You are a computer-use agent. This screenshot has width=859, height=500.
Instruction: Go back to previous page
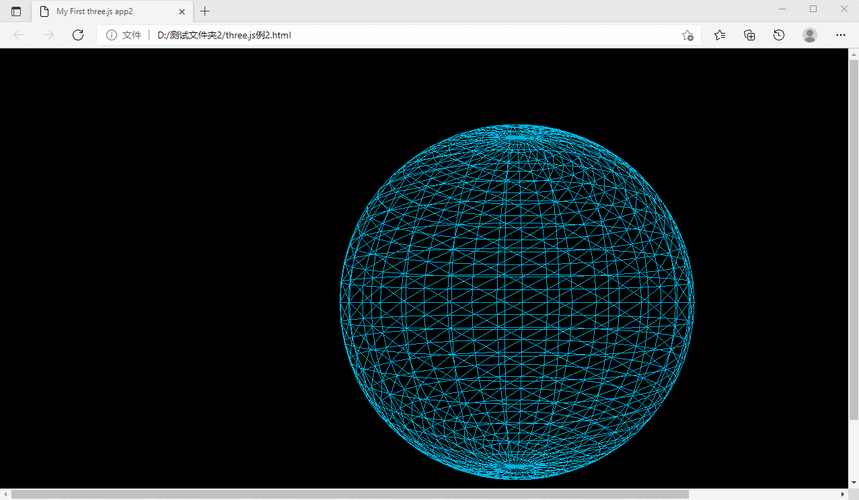tap(19, 35)
